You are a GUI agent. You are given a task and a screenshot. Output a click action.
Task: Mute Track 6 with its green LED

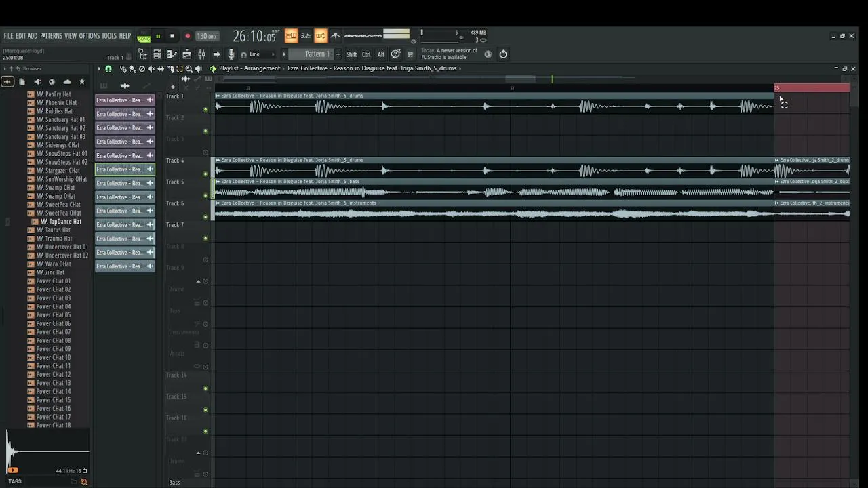pos(205,217)
